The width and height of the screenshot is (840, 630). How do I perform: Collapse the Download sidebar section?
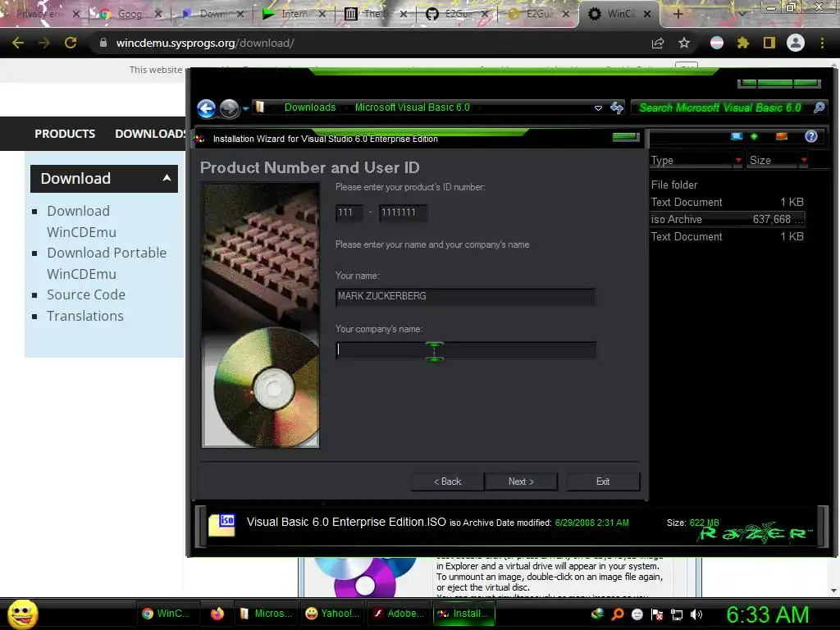click(x=104, y=178)
